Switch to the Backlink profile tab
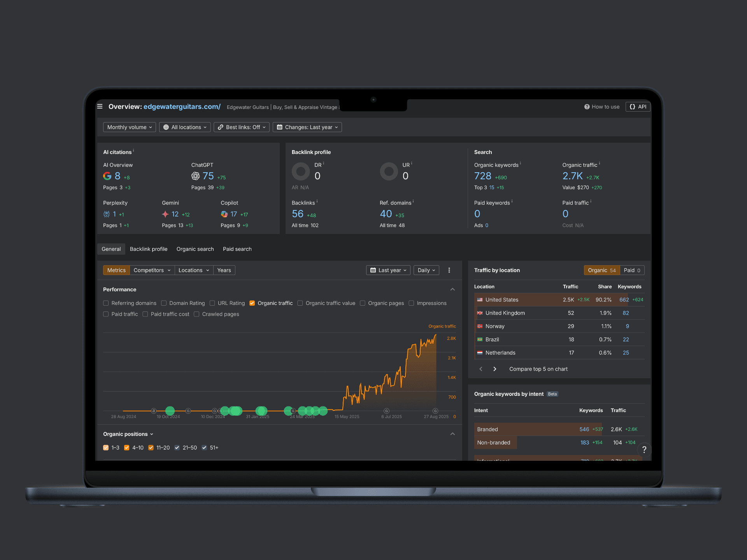 [149, 249]
